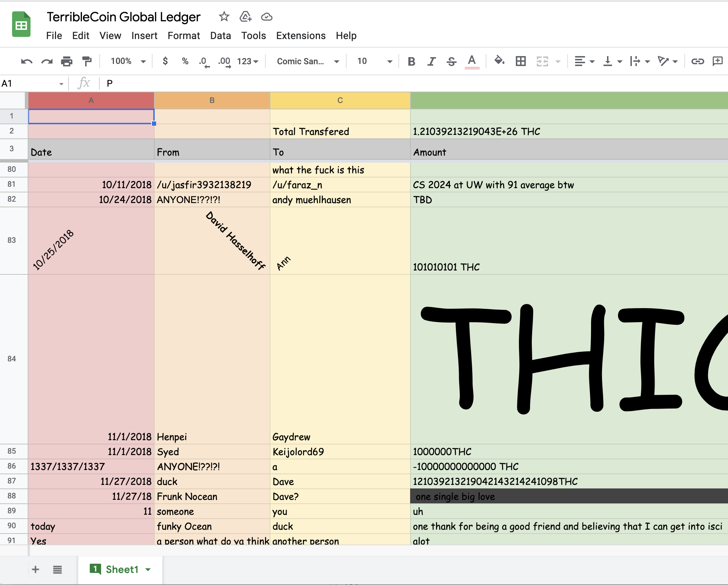Image resolution: width=728 pixels, height=585 pixels.
Task: Increase decimal places
Action: (x=224, y=62)
